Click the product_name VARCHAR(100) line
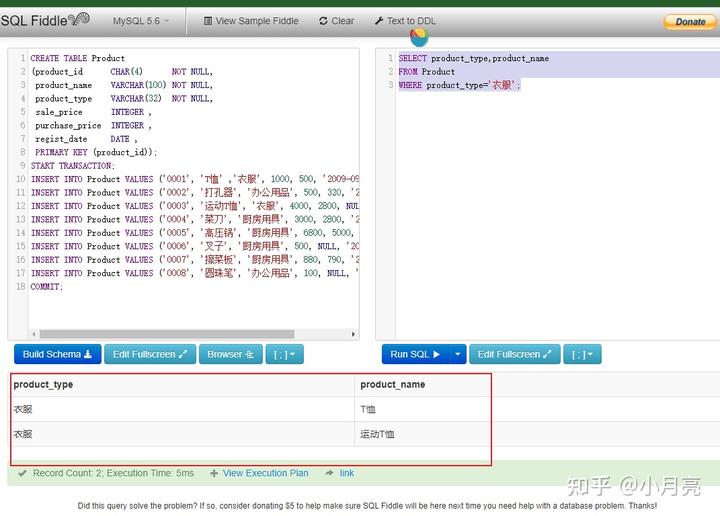 (124, 85)
